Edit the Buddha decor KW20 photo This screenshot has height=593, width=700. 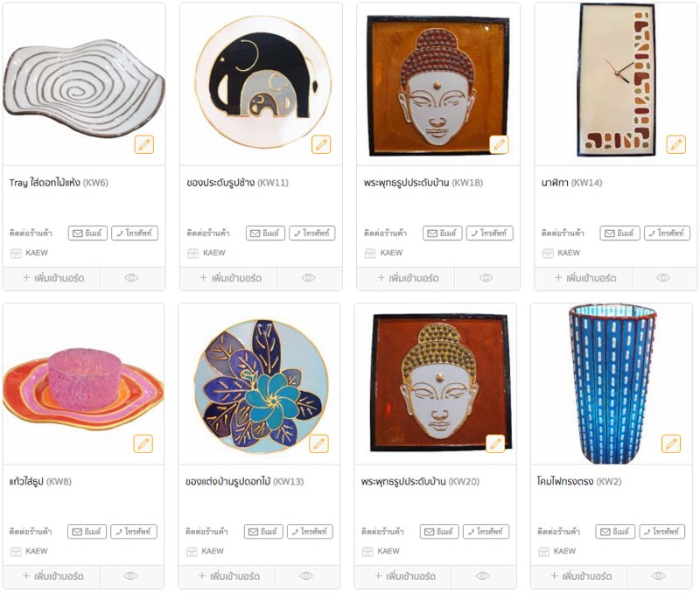point(495,443)
